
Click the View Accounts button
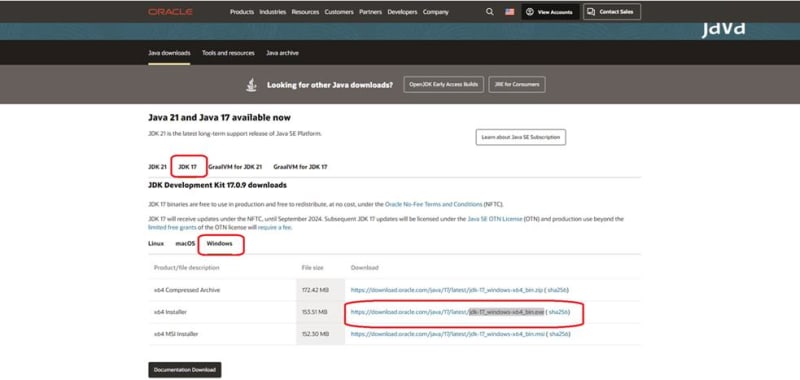pos(550,12)
